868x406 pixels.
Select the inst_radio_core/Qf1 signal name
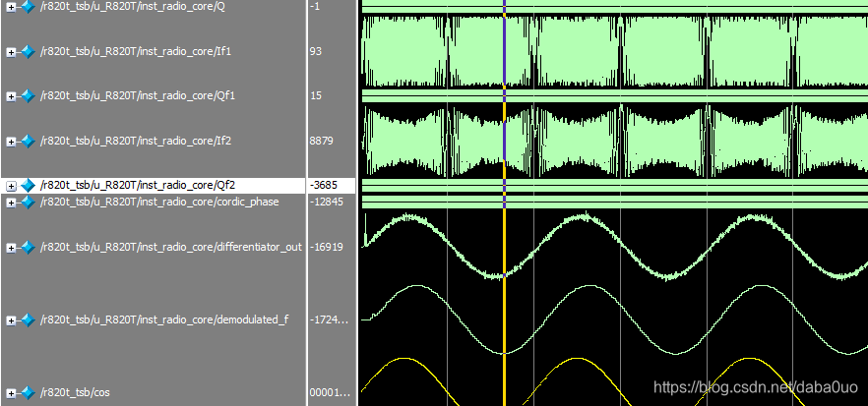click(x=138, y=95)
